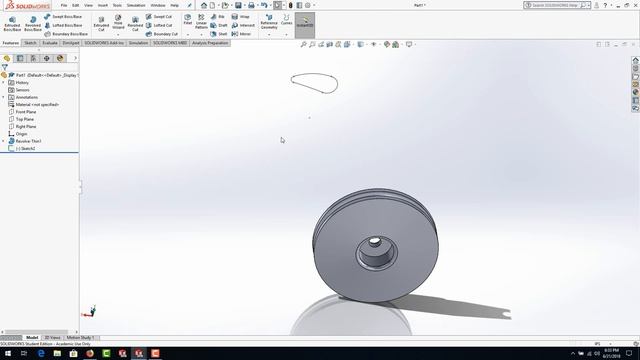Select the Revolved Cut tool

point(135,24)
